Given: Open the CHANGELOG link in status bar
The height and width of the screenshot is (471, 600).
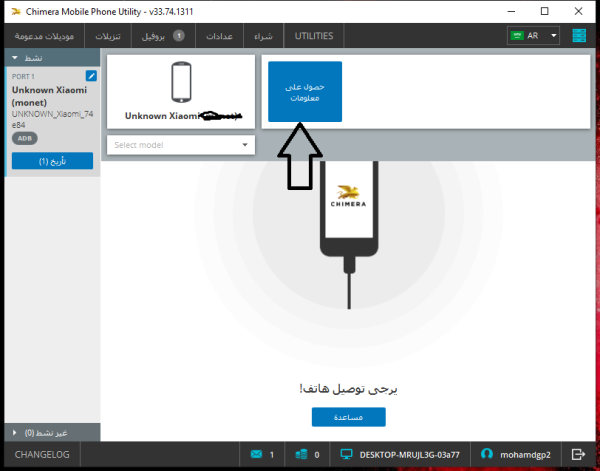Looking at the screenshot, I should click(x=42, y=455).
